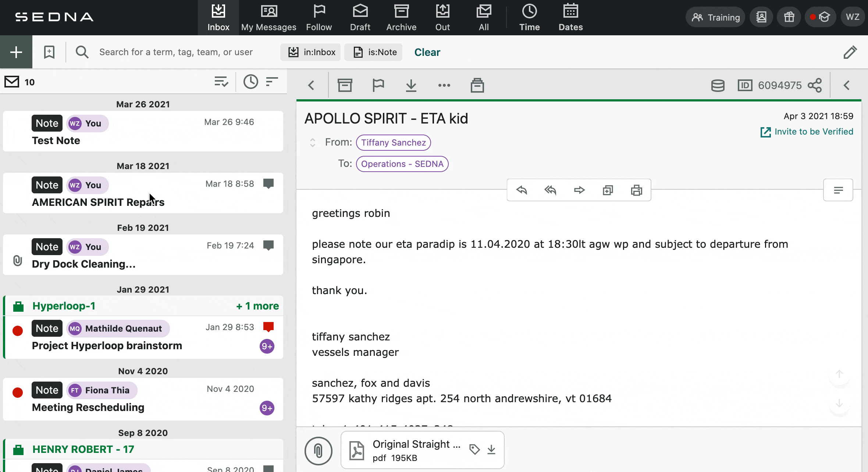The height and width of the screenshot is (472, 868).
Task: Flag the message for follow-up
Action: (x=378, y=85)
